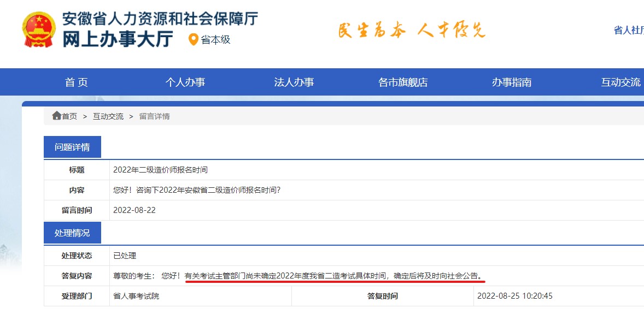Image resolution: width=644 pixels, height=320 pixels.
Task: Click the 已处理 status text
Action: tap(124, 254)
